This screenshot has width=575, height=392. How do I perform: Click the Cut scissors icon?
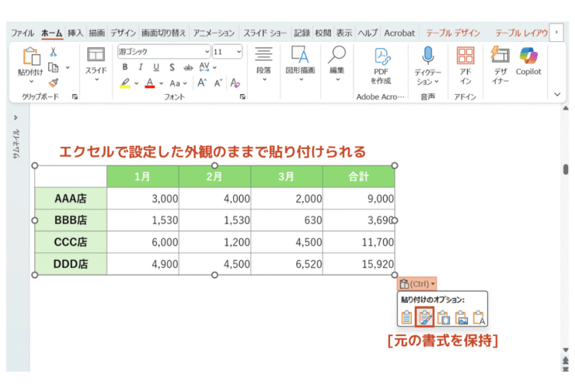[x=54, y=52]
